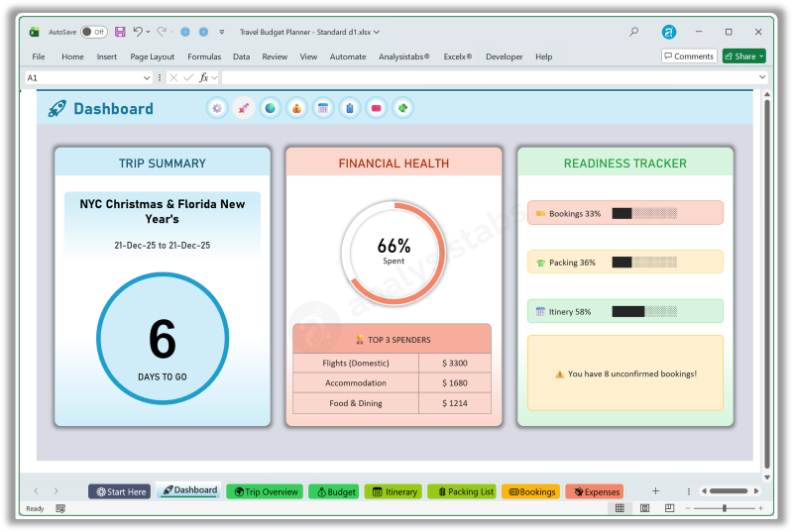This screenshot has height=532, width=793.
Task: Open the Comments pane
Action: click(689, 56)
